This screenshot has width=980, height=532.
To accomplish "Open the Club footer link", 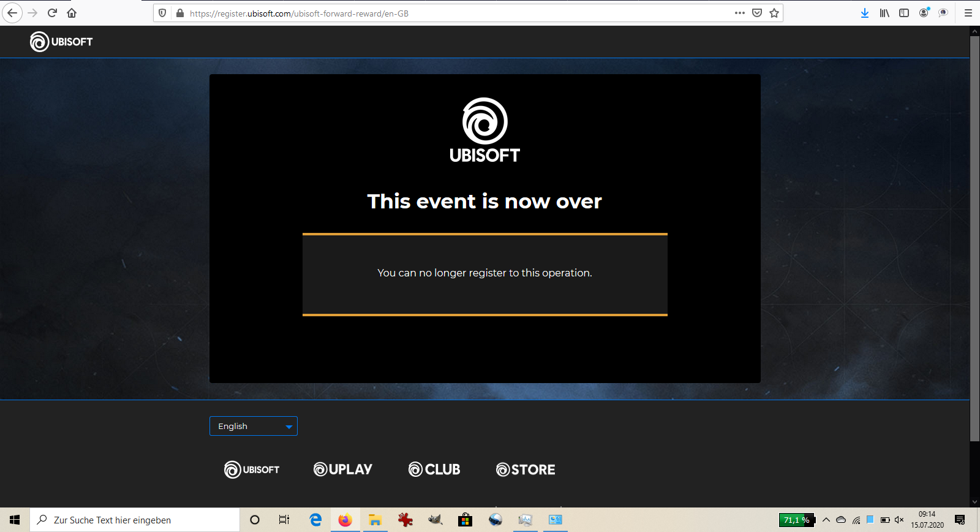I will 434,469.
